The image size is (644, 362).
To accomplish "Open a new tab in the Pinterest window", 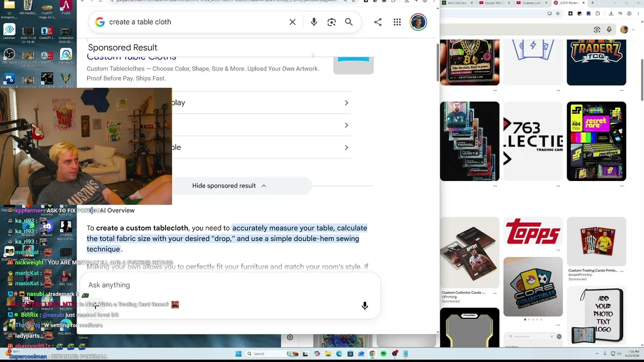I will pyautogui.click(x=592, y=3).
